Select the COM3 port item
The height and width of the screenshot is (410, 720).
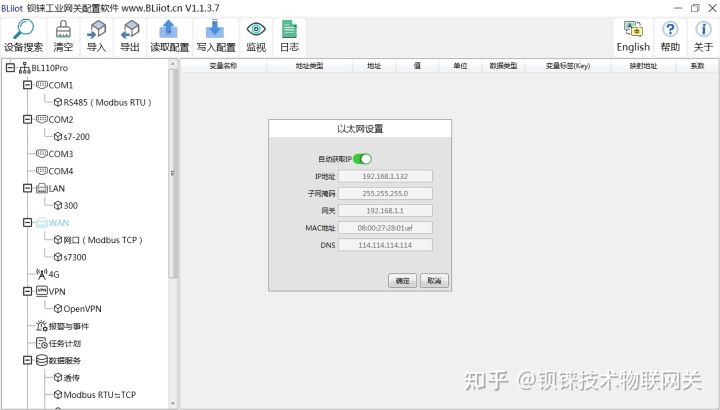tap(55, 154)
